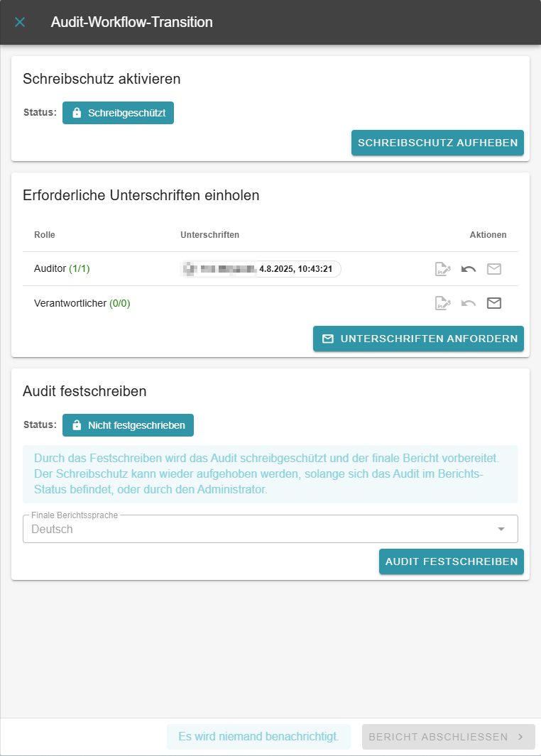The height and width of the screenshot is (756, 541).
Task: Undo the Auditor signature
Action: [x=469, y=269]
